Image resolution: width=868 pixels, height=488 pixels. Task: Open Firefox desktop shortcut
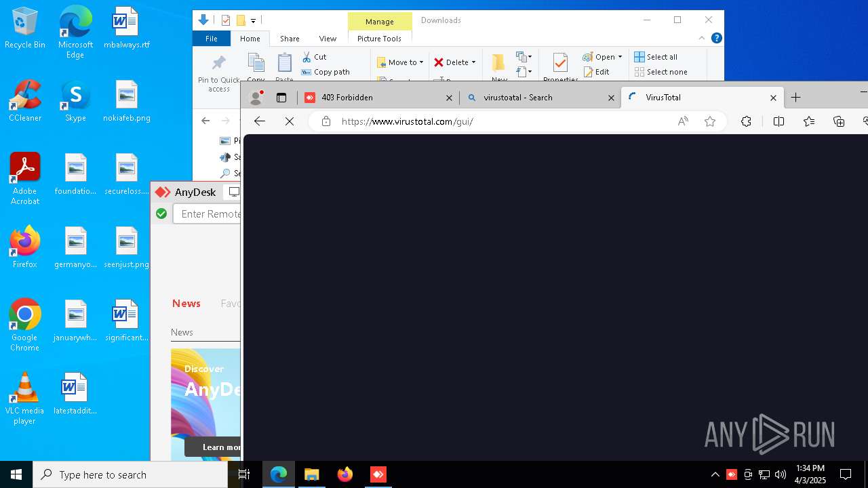25,248
